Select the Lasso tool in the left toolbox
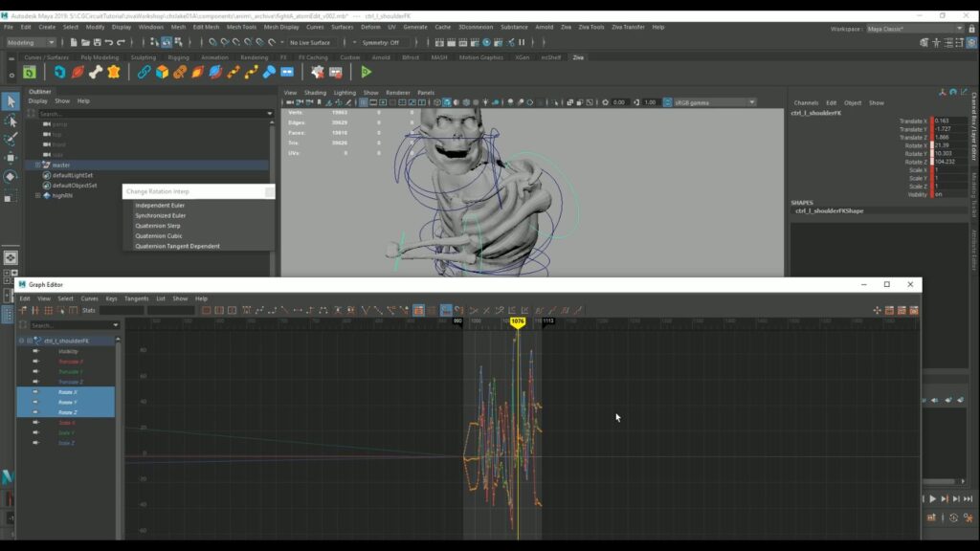980x551 pixels. click(11, 120)
